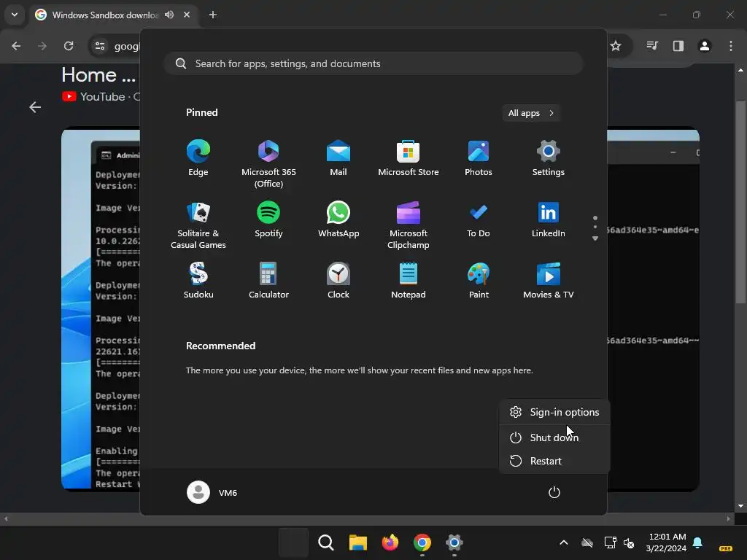Click the muted volume tray icon
Image resolution: width=747 pixels, height=560 pixels.
[629, 542]
